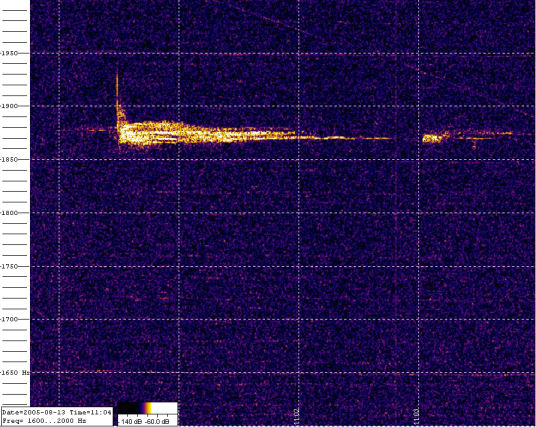Click the 1850 frequency axis label
Image resolution: width=536 pixels, height=427 pixels.
(x=9, y=159)
